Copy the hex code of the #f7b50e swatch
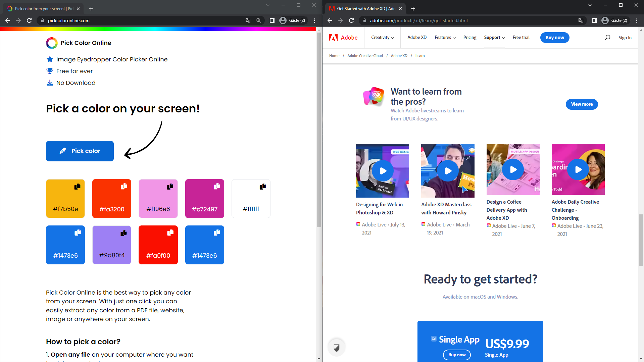 click(78, 186)
